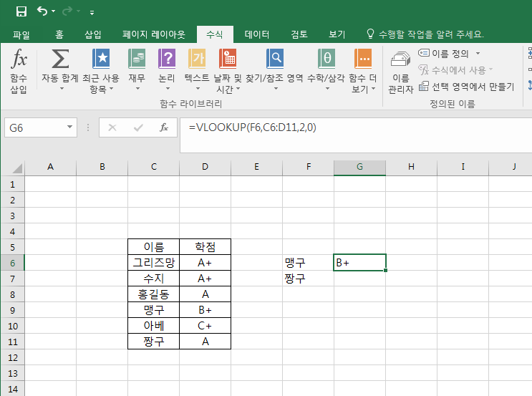Click cell G6 showing B+
This screenshot has height=396, width=532.
359,263
